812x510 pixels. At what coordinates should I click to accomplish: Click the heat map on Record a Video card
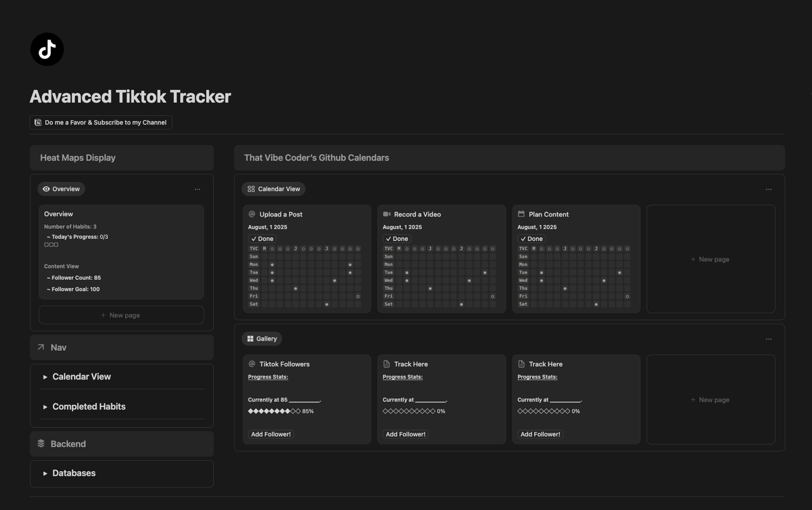click(x=440, y=277)
